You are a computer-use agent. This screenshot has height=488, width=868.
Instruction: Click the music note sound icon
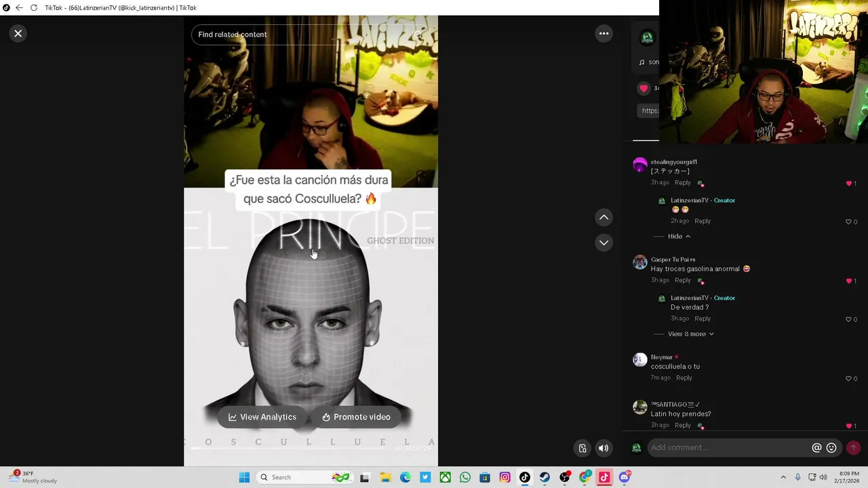coord(642,62)
